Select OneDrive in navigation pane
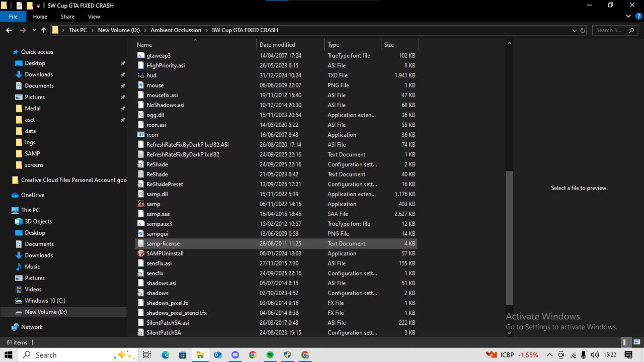Image resolution: width=644 pixels, height=362 pixels. (x=33, y=195)
